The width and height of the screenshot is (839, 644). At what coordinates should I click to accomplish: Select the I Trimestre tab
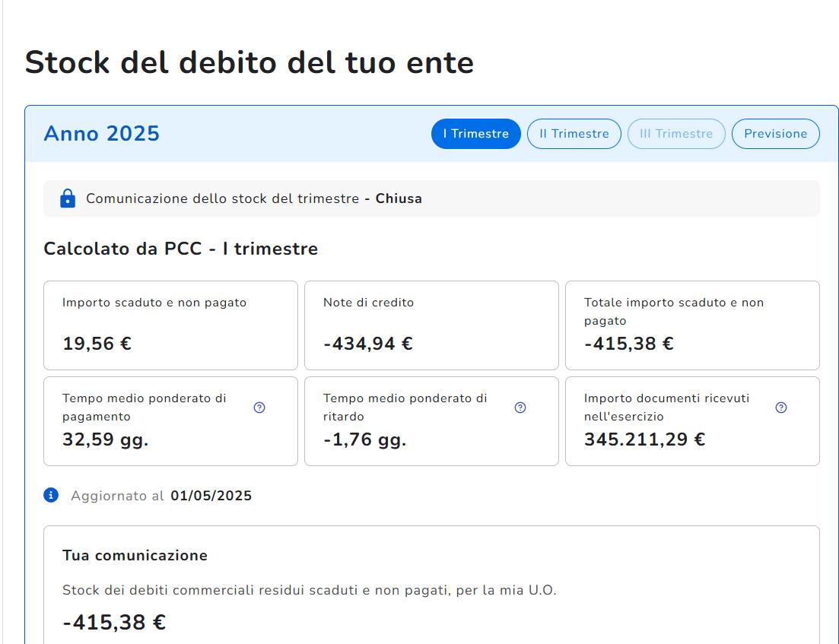pos(475,134)
